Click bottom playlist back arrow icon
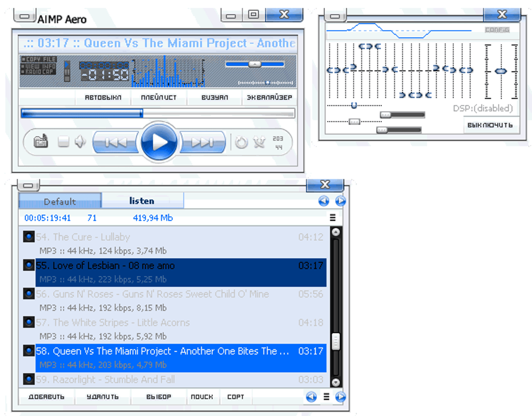 pos(311,397)
